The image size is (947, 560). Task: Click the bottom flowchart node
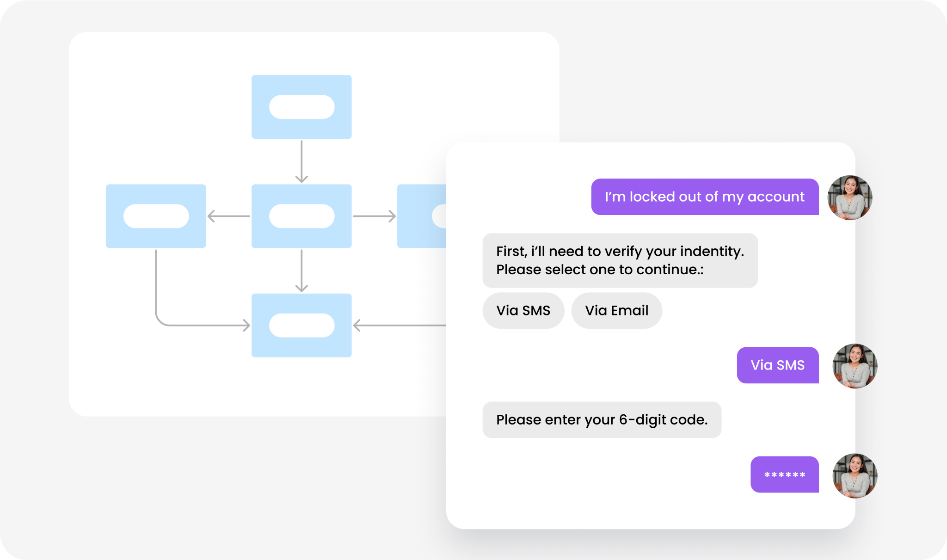tap(301, 325)
